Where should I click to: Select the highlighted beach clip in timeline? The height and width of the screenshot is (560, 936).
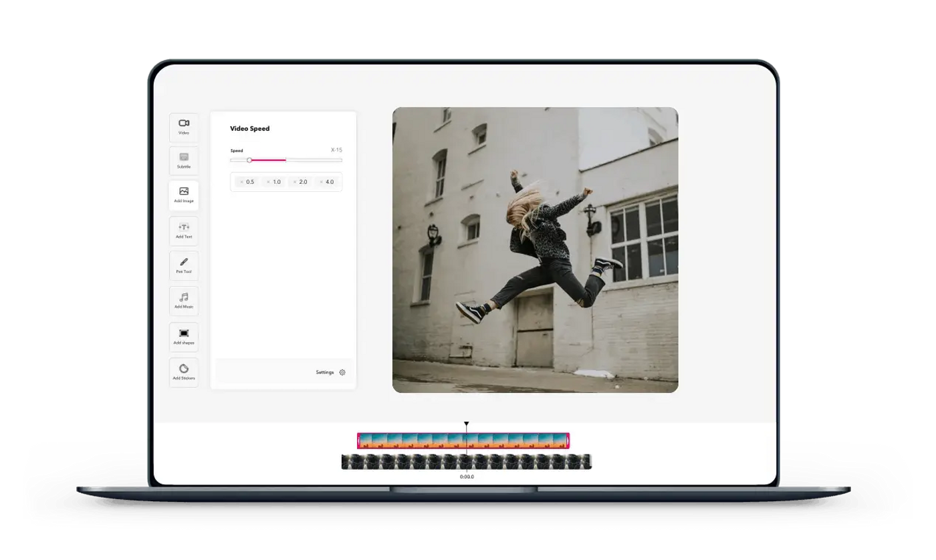click(465, 441)
